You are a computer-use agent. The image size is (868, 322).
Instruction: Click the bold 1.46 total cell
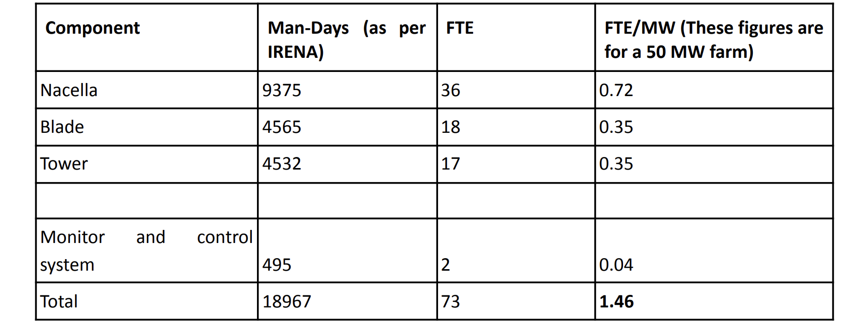(714, 301)
